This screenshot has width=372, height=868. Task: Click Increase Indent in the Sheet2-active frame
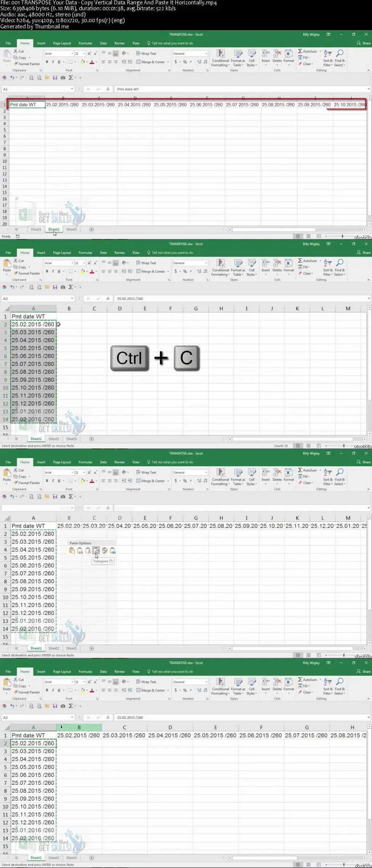coord(130,62)
